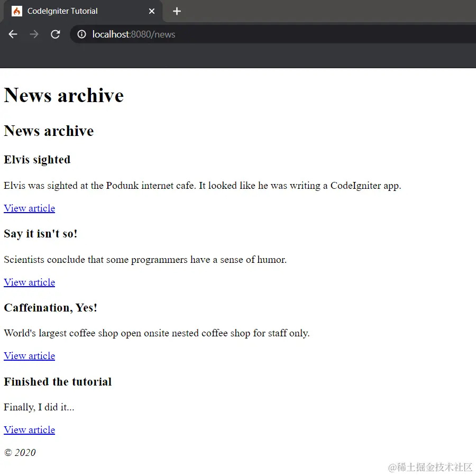
Task: Open View article under Say it isn't so!
Action: [x=30, y=282]
